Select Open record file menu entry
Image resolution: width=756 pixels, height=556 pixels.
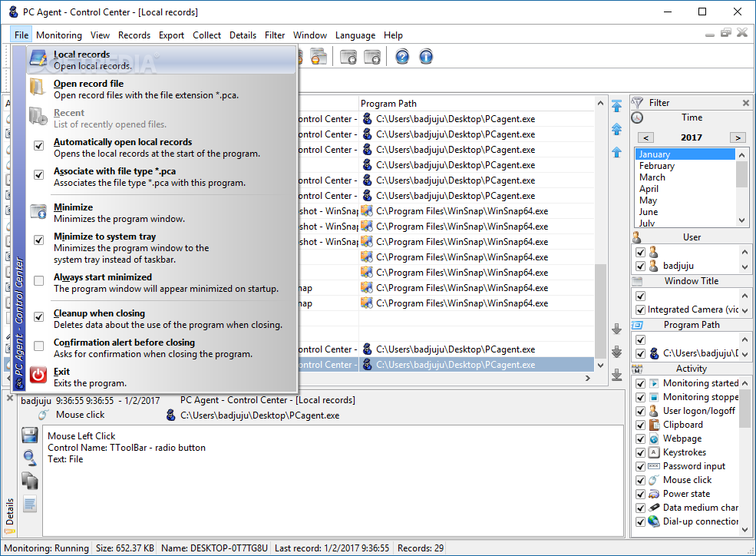(161, 89)
